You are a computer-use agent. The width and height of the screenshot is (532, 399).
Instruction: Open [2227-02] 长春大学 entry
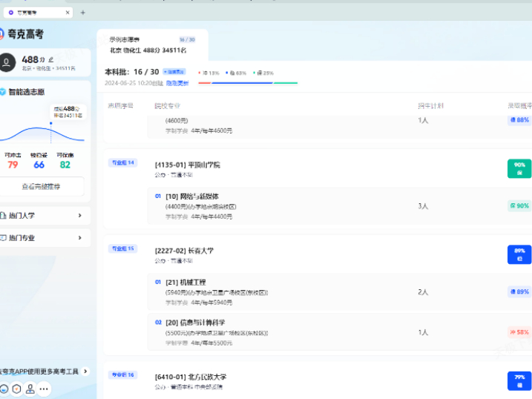[184, 251]
